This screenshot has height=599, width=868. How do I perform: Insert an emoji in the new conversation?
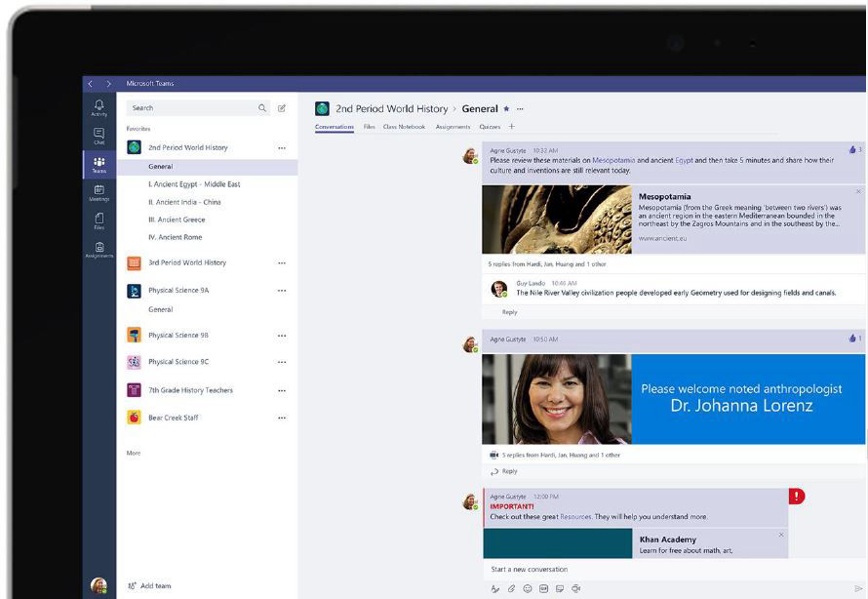coord(528,588)
